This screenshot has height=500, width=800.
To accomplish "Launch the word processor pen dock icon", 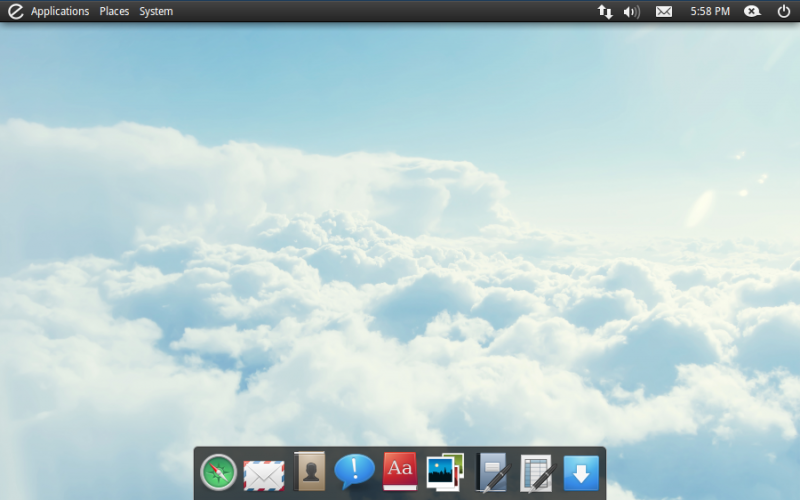I will tap(493, 473).
